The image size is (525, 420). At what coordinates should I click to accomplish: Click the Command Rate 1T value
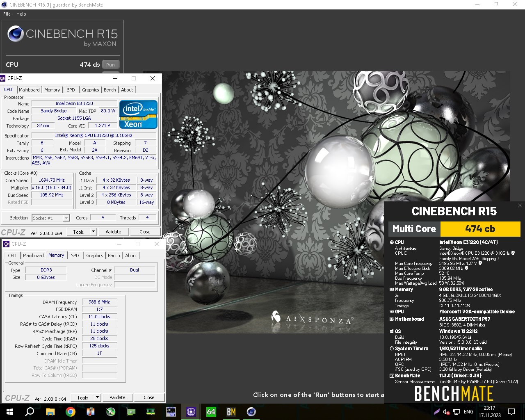[x=99, y=353]
